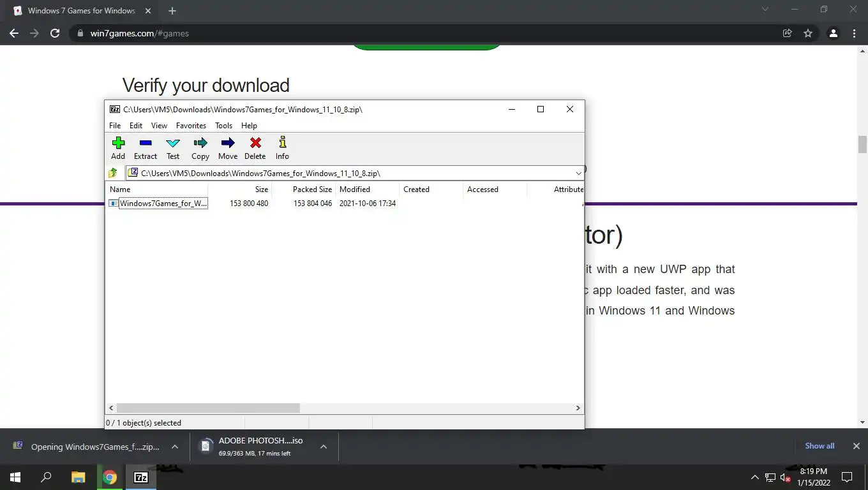
Task: Click the Add toolbar icon in 7-Zip
Action: pos(118,148)
